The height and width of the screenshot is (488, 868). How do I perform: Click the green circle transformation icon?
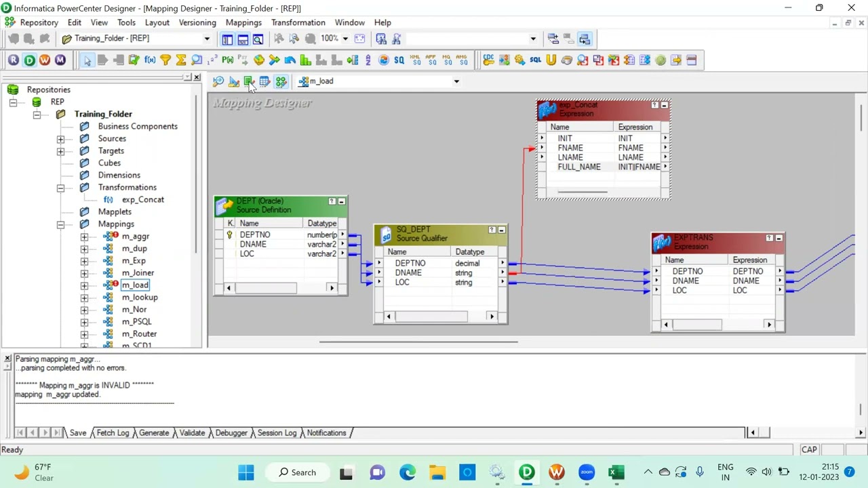660,60
